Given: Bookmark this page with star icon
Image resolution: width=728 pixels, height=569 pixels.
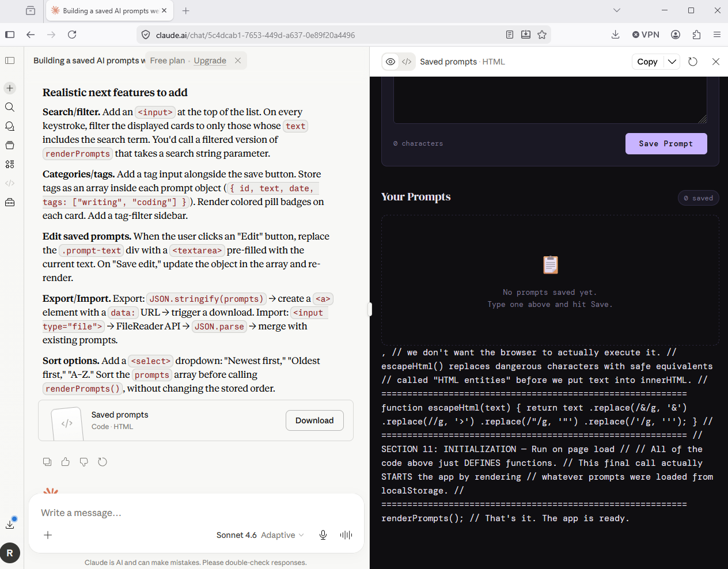Looking at the screenshot, I should click(542, 35).
